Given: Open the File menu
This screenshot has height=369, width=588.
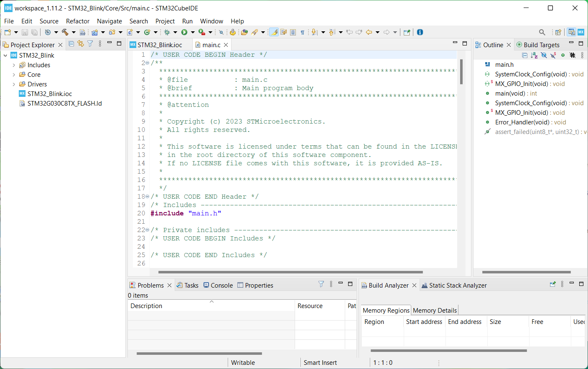Looking at the screenshot, I should 9,21.
